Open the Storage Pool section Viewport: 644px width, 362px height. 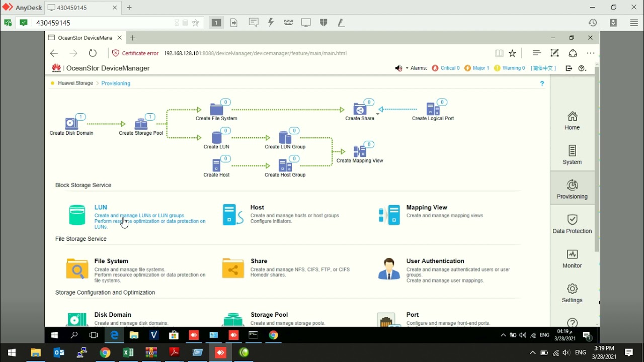tap(269, 315)
